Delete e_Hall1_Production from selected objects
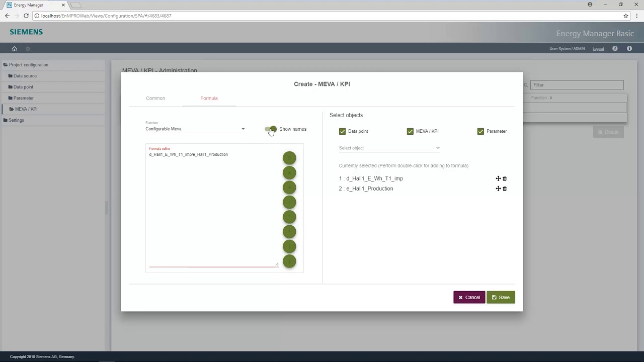This screenshot has height=362, width=644. click(505, 189)
